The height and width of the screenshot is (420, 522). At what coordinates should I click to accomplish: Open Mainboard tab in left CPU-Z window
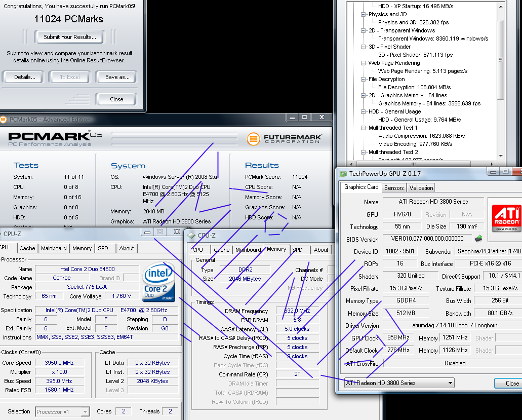pos(54,248)
